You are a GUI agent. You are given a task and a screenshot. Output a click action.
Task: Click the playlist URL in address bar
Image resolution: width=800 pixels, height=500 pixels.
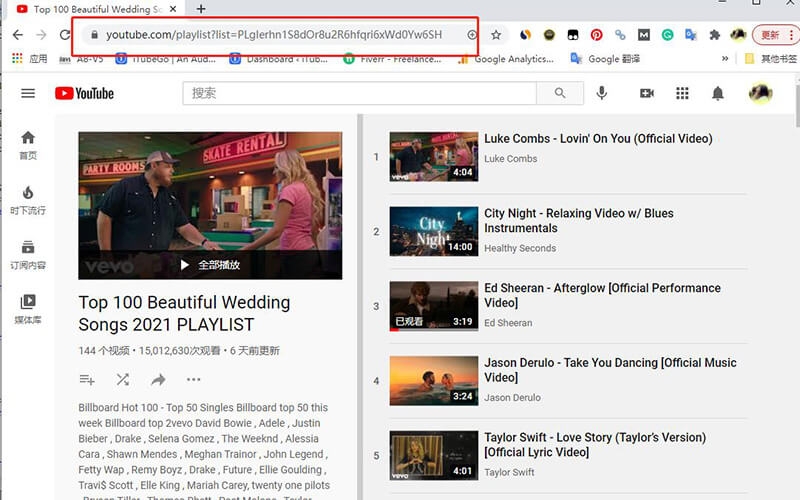click(x=274, y=35)
